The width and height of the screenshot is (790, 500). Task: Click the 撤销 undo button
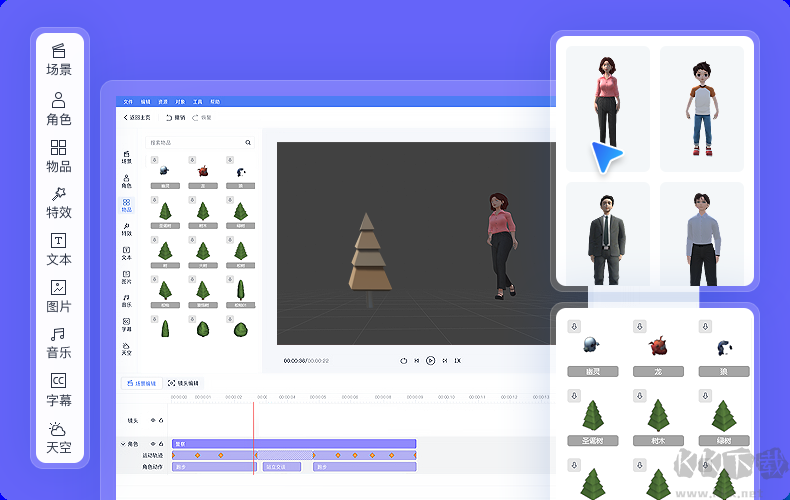coord(176,117)
